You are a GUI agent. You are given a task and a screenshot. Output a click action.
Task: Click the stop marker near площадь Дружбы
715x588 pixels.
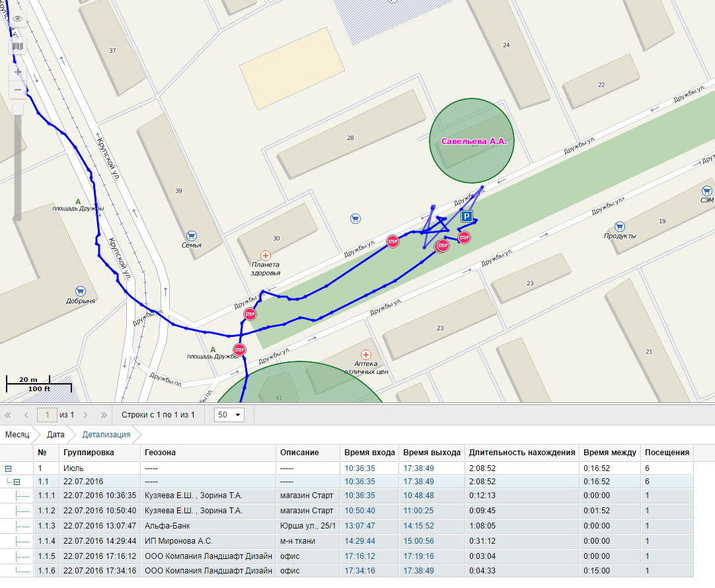[x=239, y=349]
